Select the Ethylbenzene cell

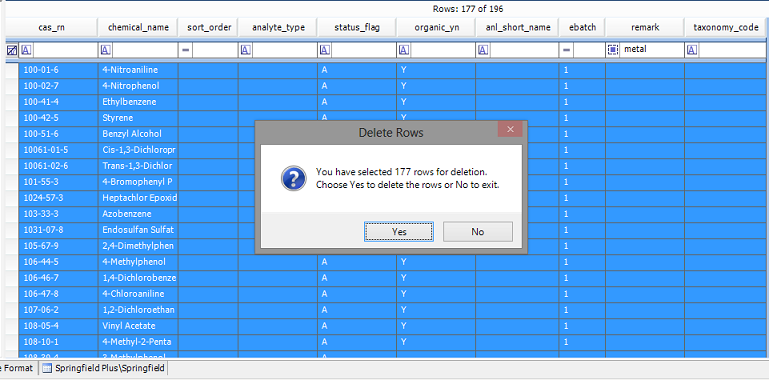click(x=138, y=102)
